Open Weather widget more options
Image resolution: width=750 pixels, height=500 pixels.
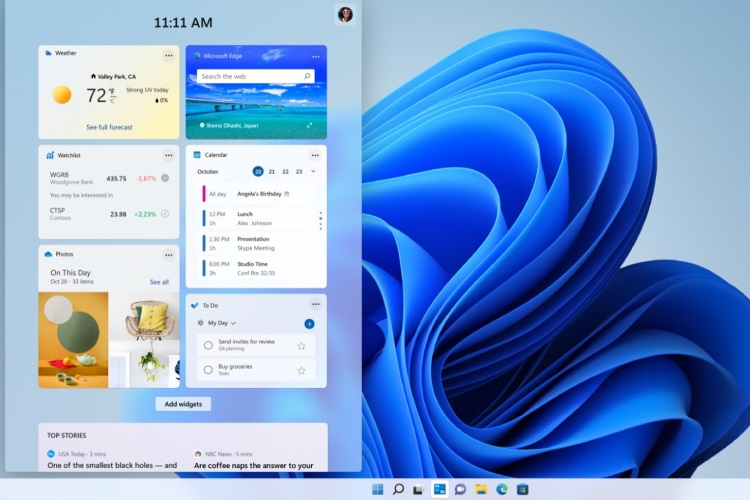pos(168,55)
